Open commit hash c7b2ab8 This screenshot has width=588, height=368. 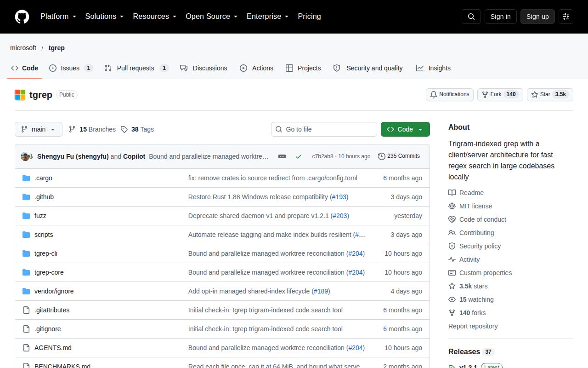[322, 156]
